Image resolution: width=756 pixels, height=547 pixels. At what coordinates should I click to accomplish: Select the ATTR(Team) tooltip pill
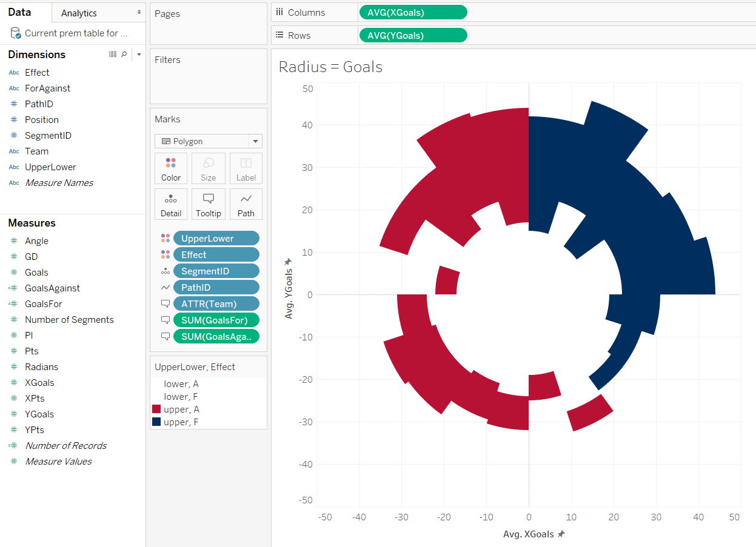click(x=216, y=303)
